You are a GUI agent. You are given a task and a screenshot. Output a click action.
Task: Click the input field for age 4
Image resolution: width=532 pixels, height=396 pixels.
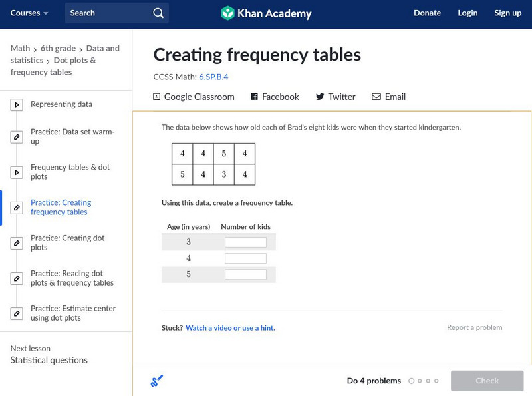coord(245,258)
